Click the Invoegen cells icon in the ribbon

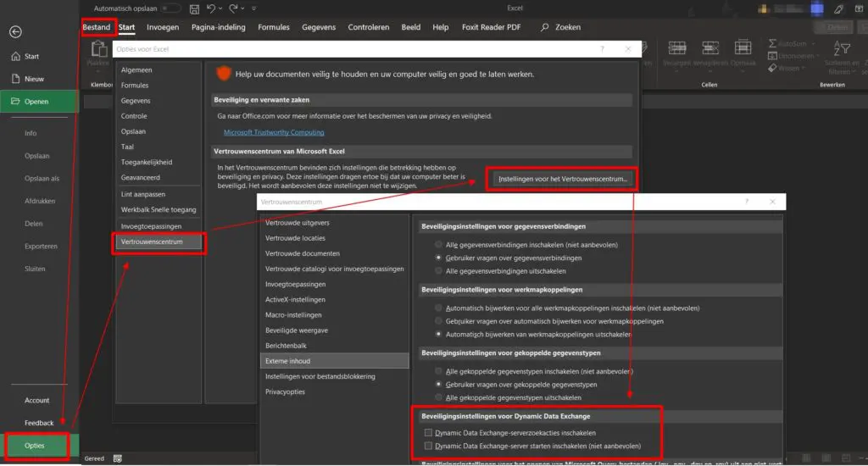coord(679,47)
